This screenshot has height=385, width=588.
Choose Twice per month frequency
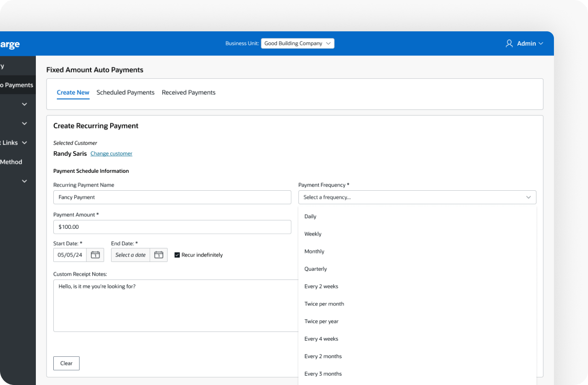coord(417,304)
